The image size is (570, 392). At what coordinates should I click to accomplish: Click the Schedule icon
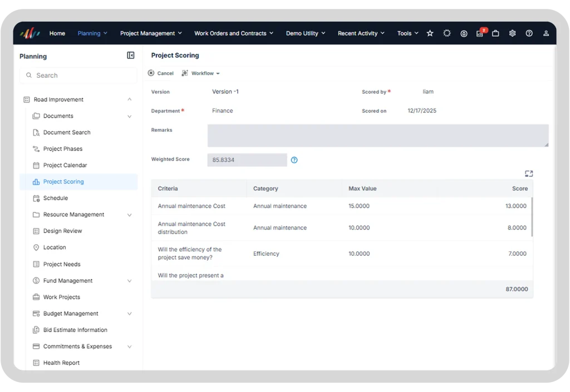(36, 198)
